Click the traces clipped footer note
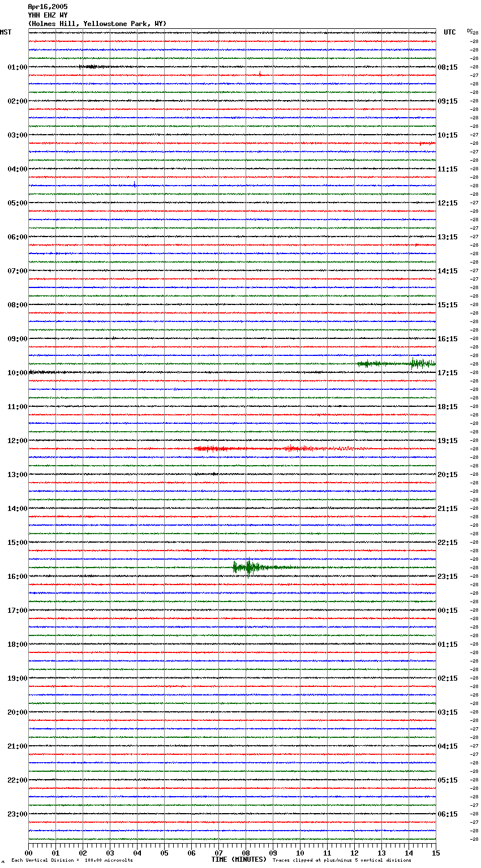The height and width of the screenshot is (868, 481). coord(342,860)
